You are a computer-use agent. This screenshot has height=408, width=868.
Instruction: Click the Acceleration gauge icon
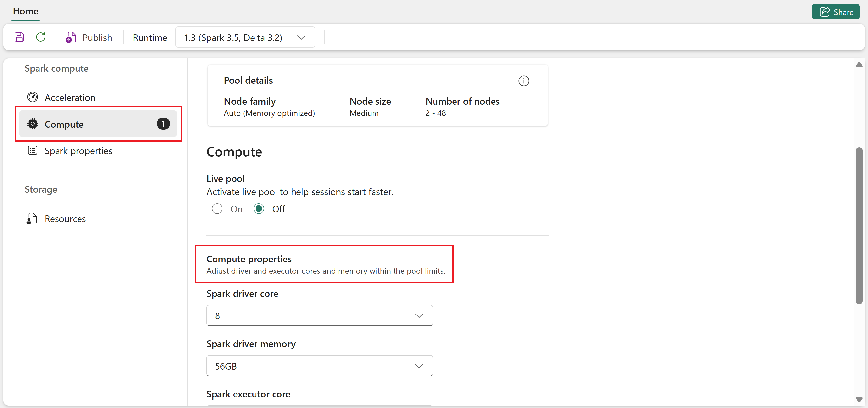coord(32,97)
